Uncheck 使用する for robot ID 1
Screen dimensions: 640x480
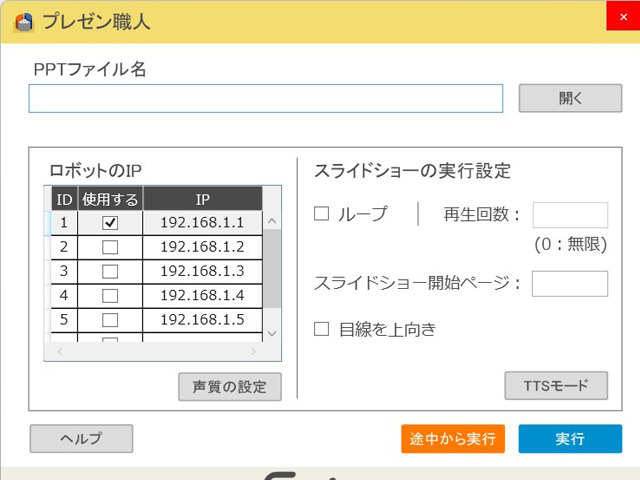pos(110,223)
